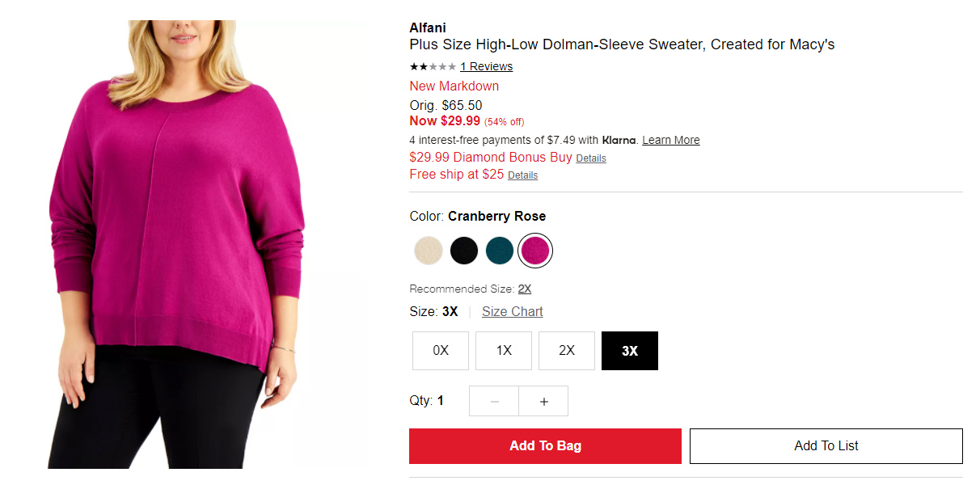The height and width of the screenshot is (485, 980).
Task: Select the beige color swatch
Action: coord(428,251)
